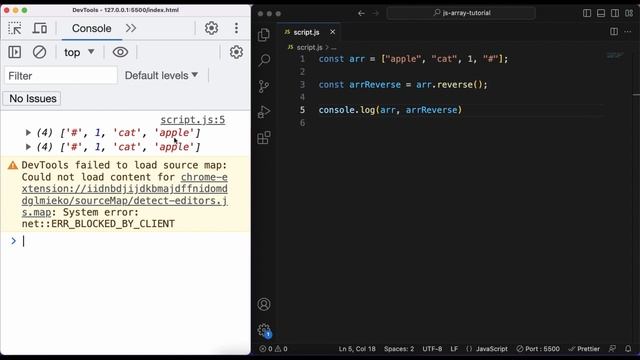The width and height of the screenshot is (640, 360).
Task: Click Port : 5500 Live Server status
Action: [538, 349]
